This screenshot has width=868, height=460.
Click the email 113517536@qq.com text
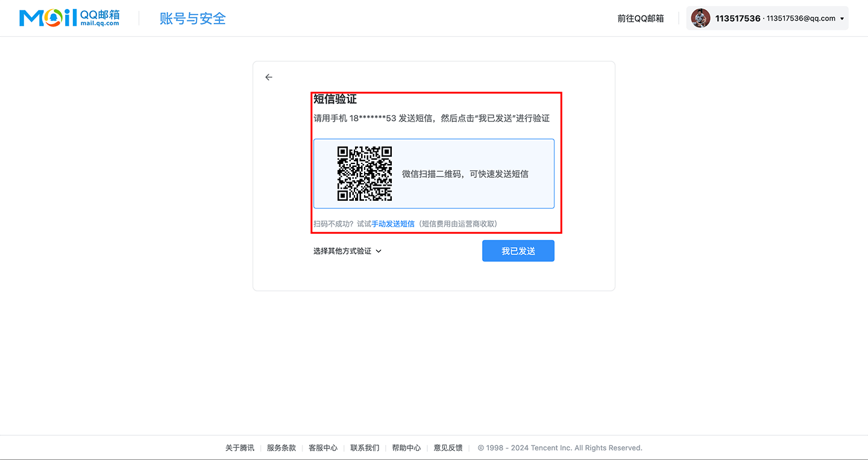click(801, 19)
